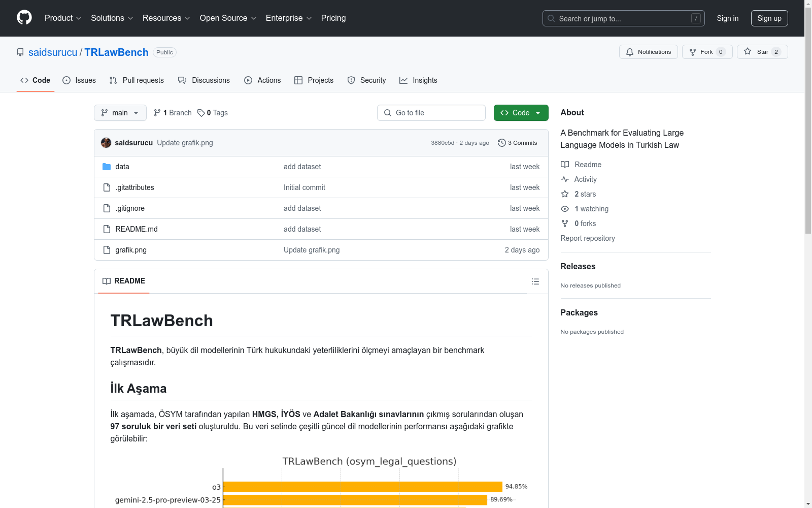Image resolution: width=812 pixels, height=508 pixels.
Task: Open the .gitattributes file
Action: pyautogui.click(x=134, y=187)
